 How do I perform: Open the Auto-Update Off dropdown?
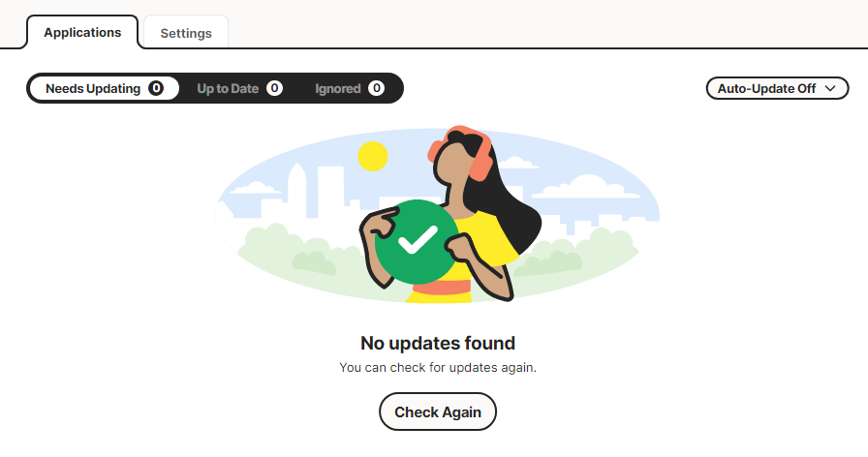tap(777, 88)
